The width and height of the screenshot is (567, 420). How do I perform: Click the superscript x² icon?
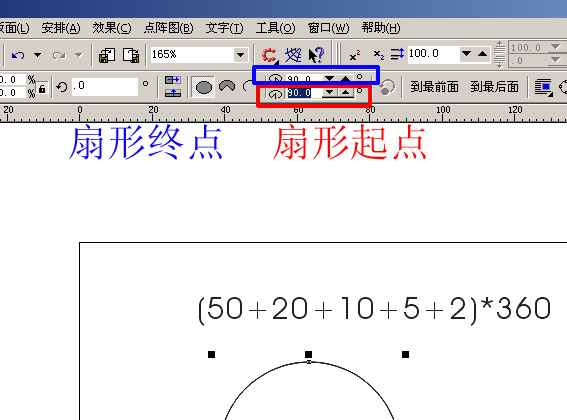click(355, 55)
